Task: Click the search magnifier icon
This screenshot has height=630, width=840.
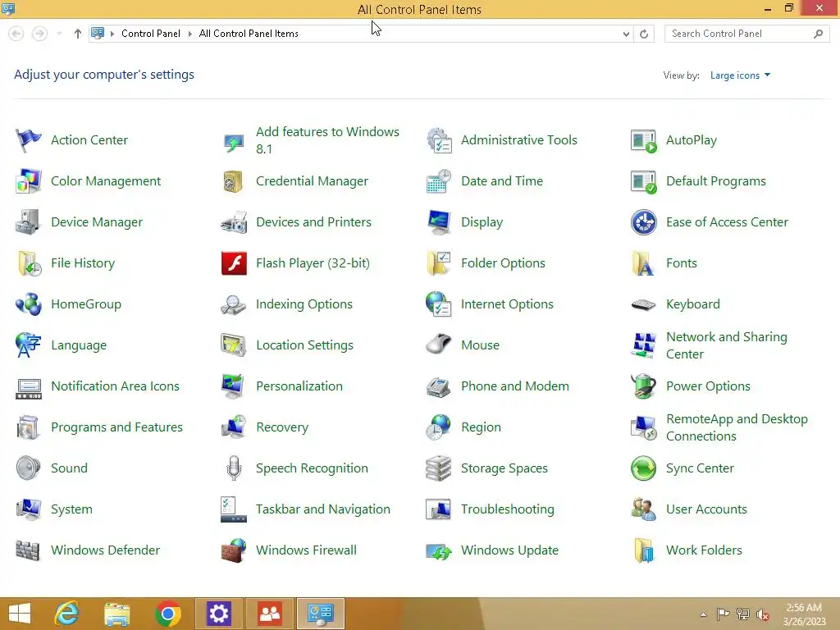Action: coord(818,34)
